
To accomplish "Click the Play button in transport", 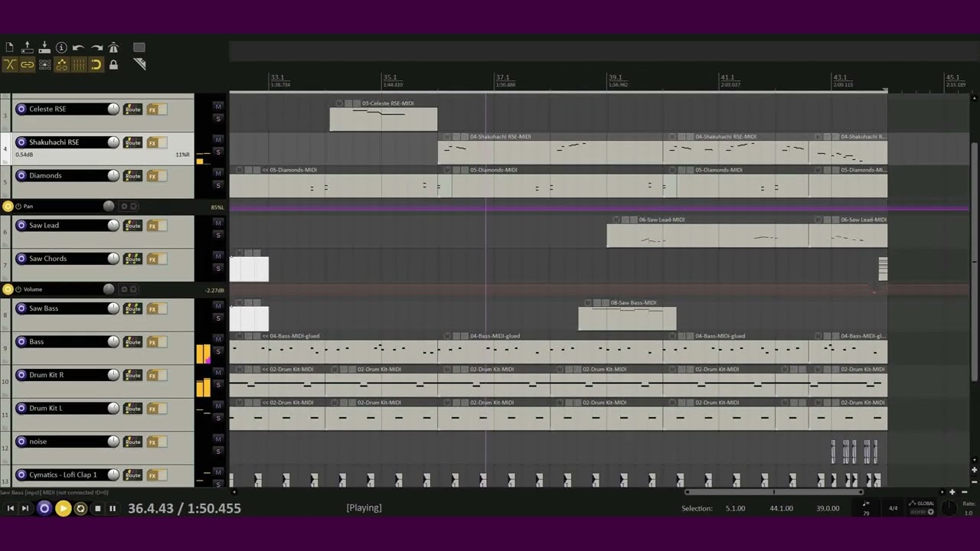I will point(63,508).
